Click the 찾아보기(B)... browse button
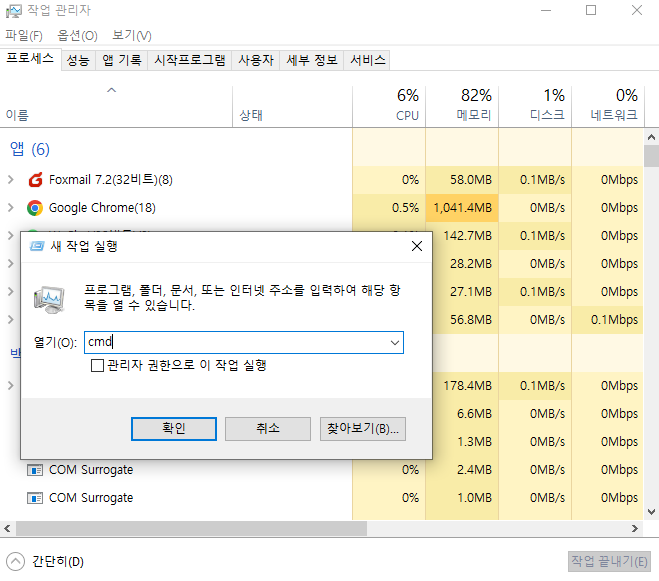The height and width of the screenshot is (581, 659). tap(362, 428)
